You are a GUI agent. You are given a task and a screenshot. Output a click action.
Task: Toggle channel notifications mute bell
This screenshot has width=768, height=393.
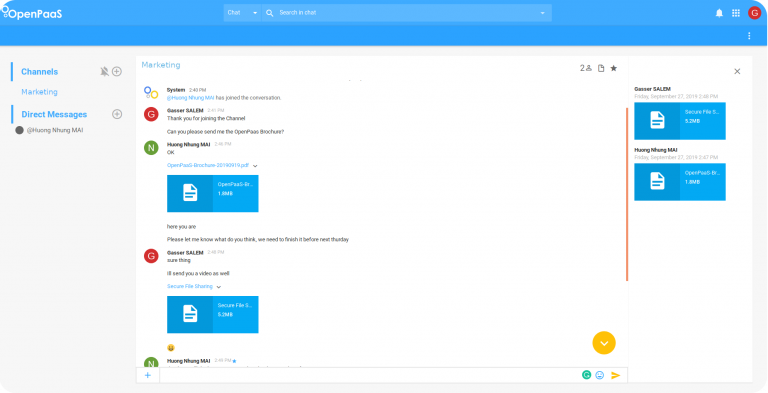(104, 72)
